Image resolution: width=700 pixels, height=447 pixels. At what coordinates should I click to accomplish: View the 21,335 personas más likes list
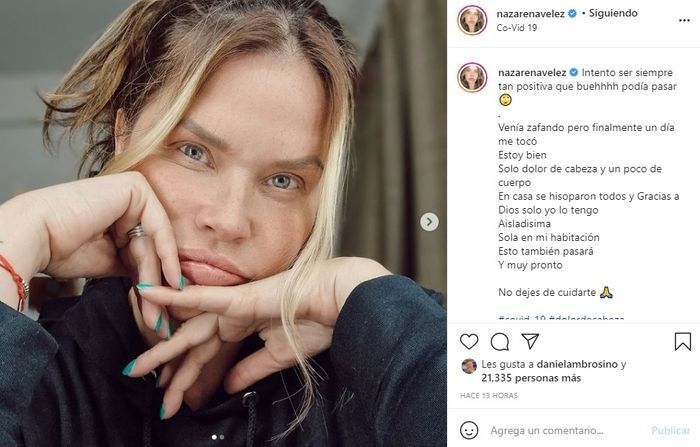coord(533,378)
